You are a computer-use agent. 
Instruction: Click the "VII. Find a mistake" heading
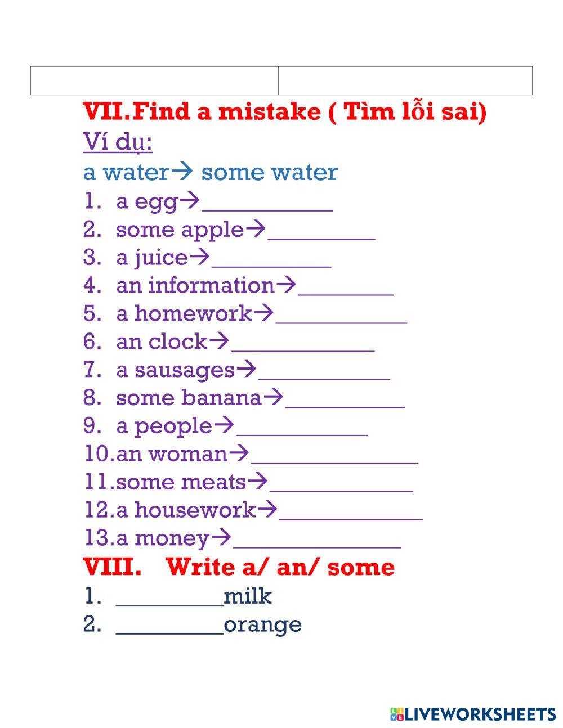click(x=284, y=112)
